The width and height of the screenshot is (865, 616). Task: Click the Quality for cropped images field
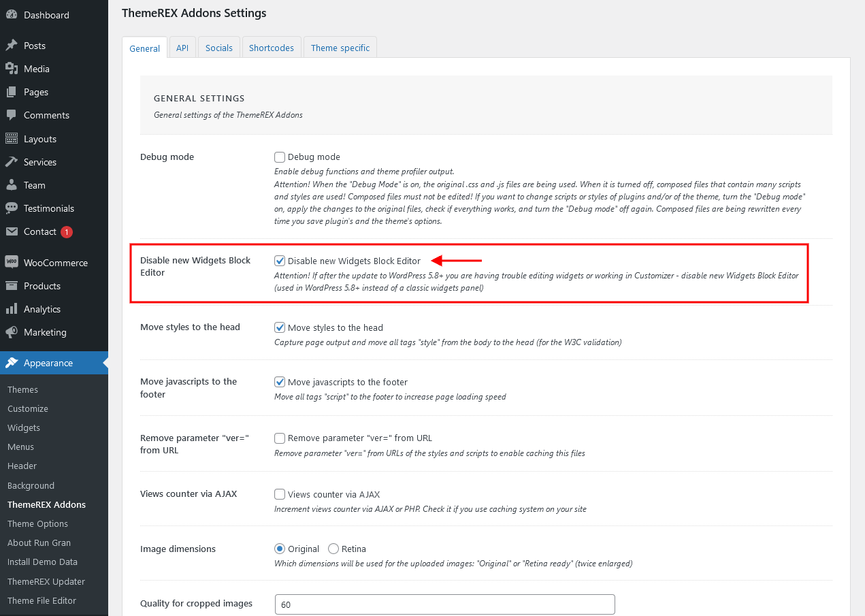tap(444, 604)
